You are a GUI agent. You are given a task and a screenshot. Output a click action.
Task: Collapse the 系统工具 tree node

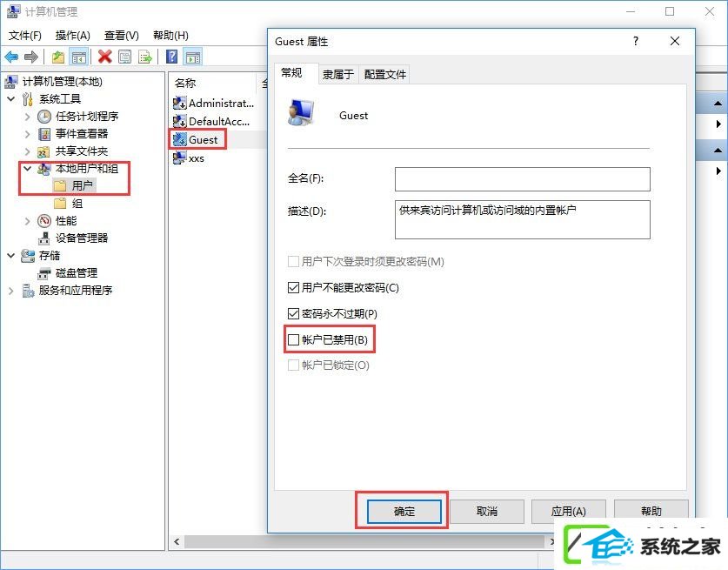pos(11,99)
